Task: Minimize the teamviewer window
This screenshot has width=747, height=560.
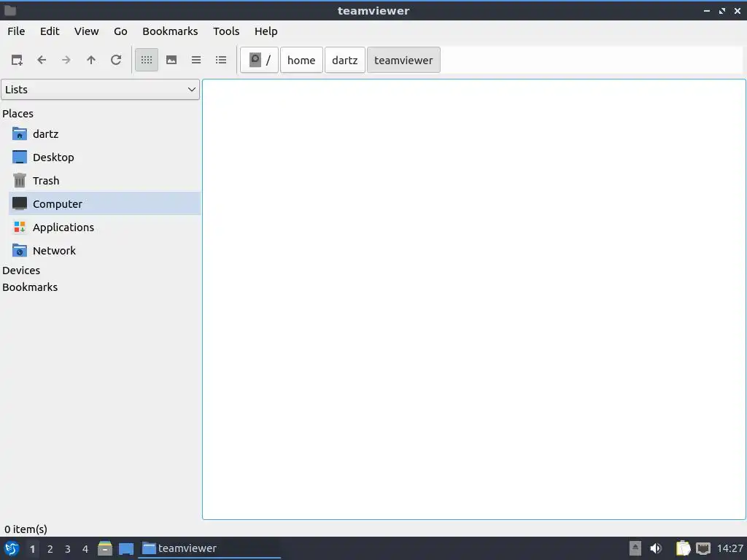Action: pos(707,10)
